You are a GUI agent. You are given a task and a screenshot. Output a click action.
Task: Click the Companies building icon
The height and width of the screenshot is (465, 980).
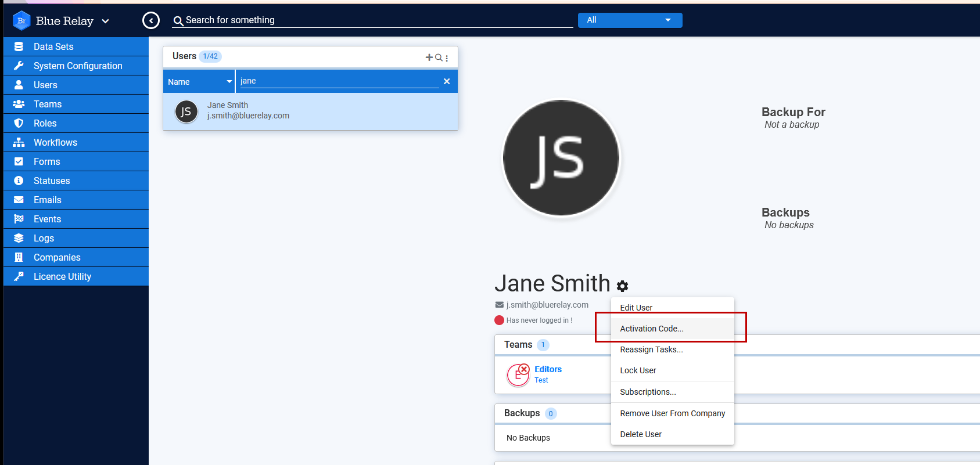click(19, 257)
